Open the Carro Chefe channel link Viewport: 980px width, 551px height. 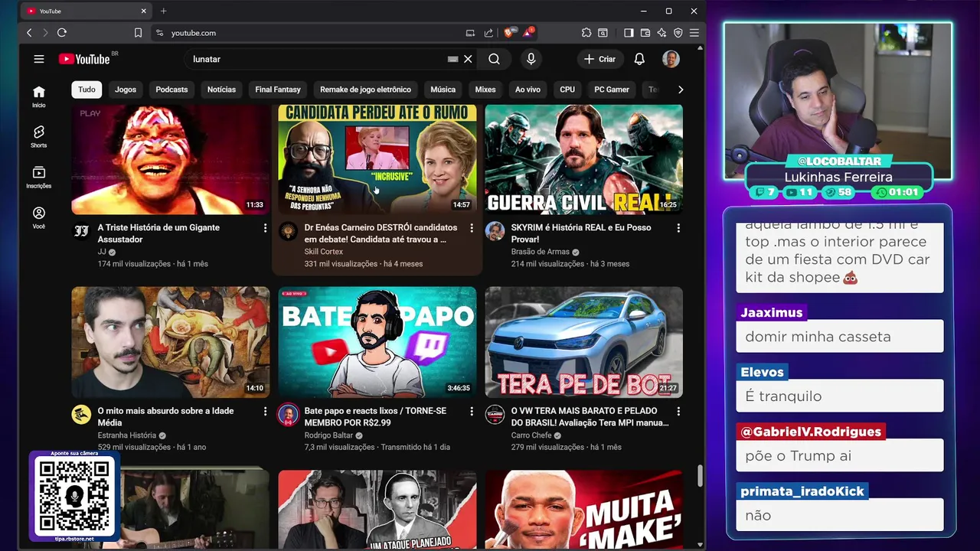pos(531,435)
